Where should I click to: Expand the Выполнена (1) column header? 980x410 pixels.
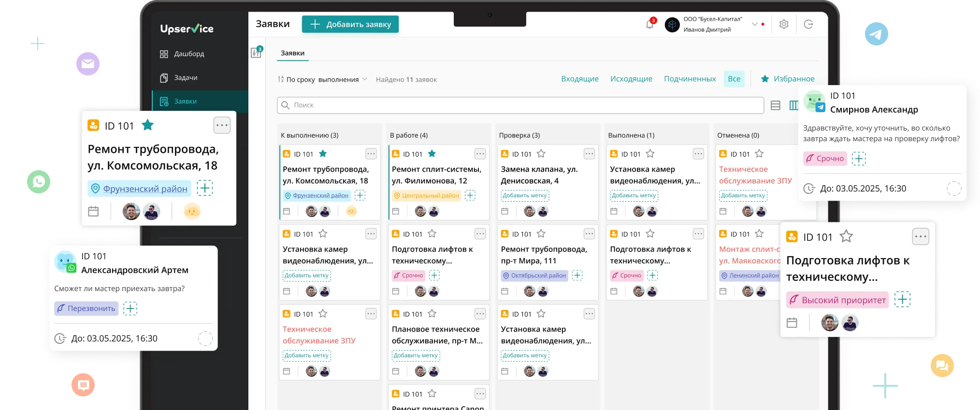click(x=631, y=135)
